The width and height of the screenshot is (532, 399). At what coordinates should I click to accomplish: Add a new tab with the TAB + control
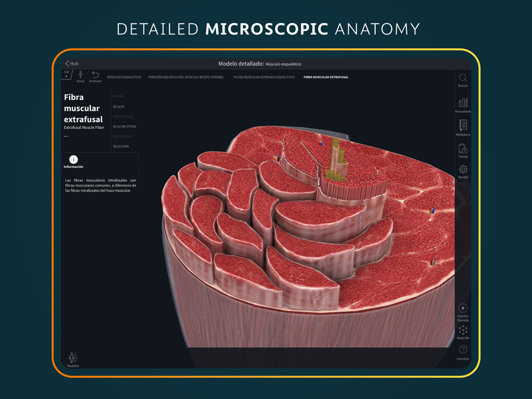(x=66, y=75)
